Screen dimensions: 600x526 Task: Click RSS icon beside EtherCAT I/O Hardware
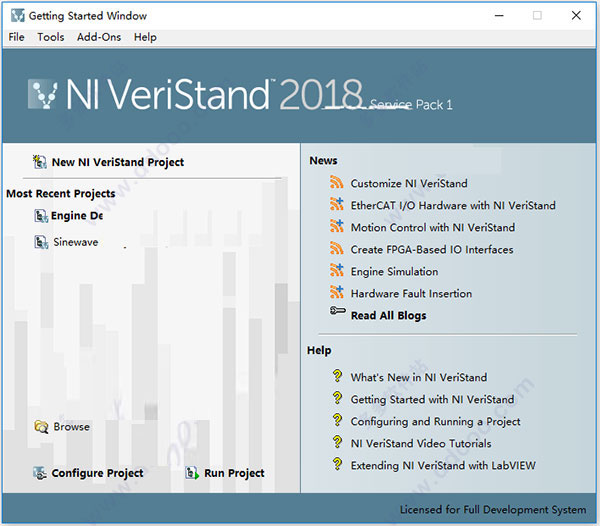336,204
